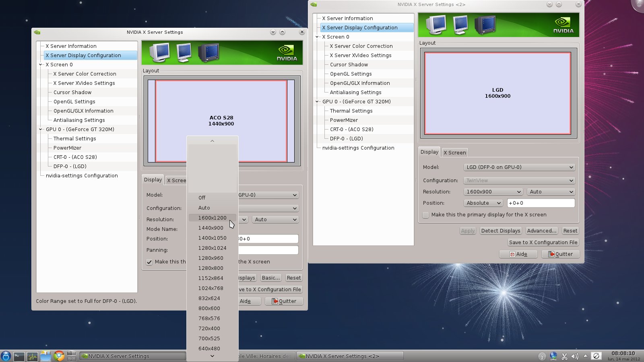Collapse X Screen 0 tree in first window
Viewport: 644px width, 362px height.
(x=41, y=65)
